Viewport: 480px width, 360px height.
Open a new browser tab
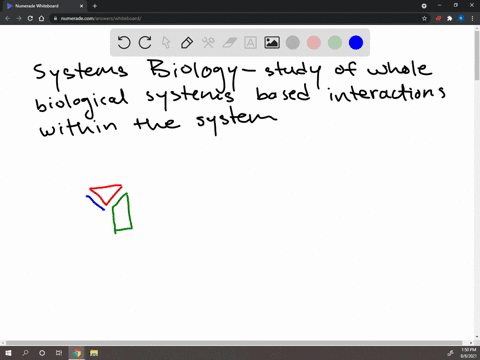95,6
